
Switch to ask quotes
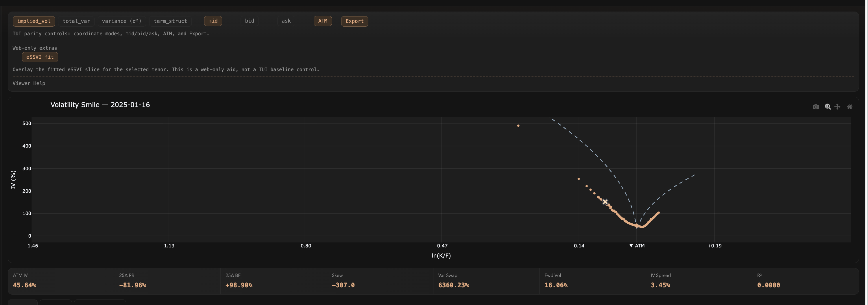(286, 21)
